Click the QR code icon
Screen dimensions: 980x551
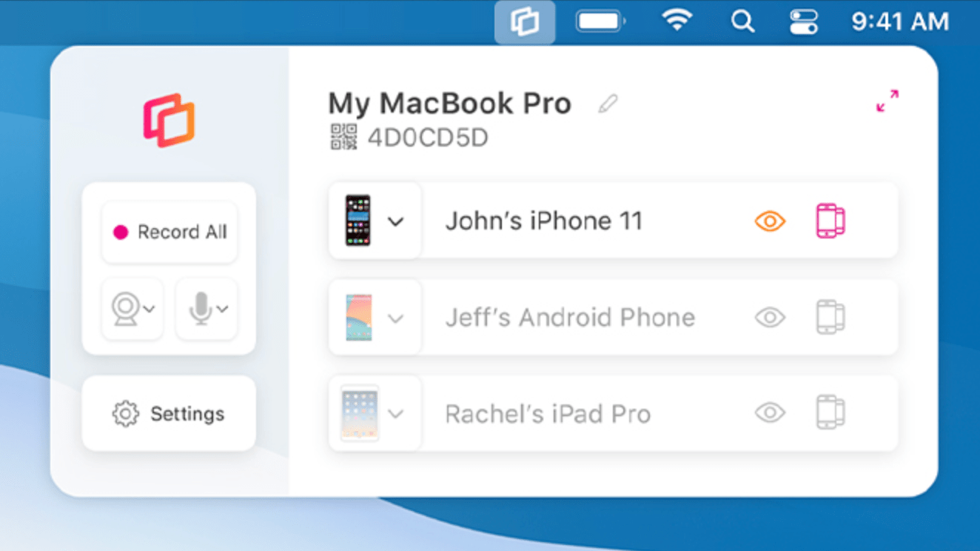[x=343, y=138]
